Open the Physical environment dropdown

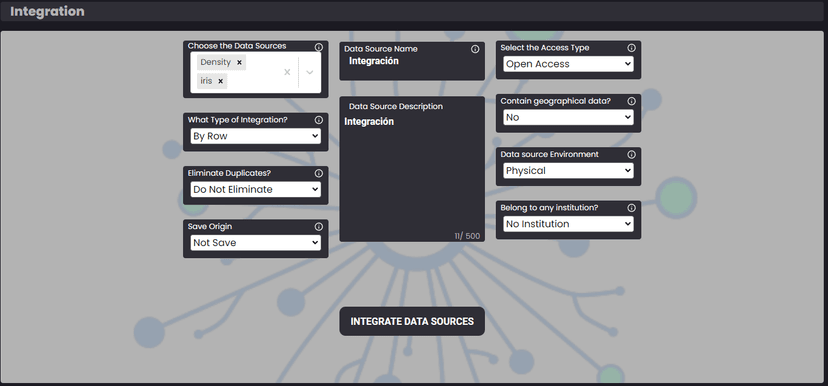coord(568,171)
